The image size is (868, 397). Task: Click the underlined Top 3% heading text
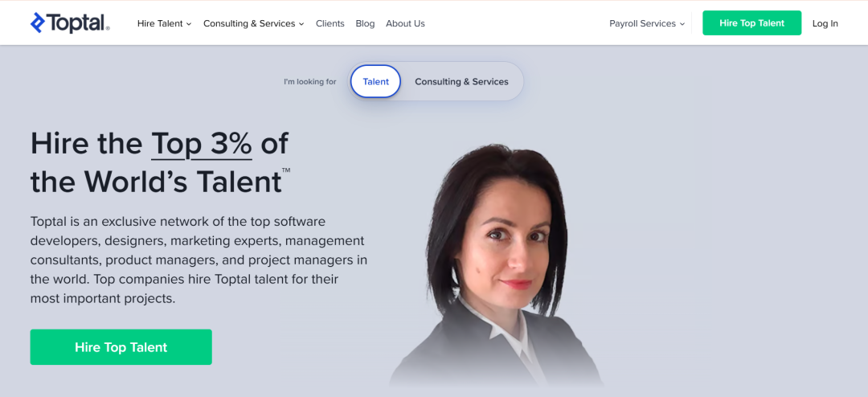[202, 144]
